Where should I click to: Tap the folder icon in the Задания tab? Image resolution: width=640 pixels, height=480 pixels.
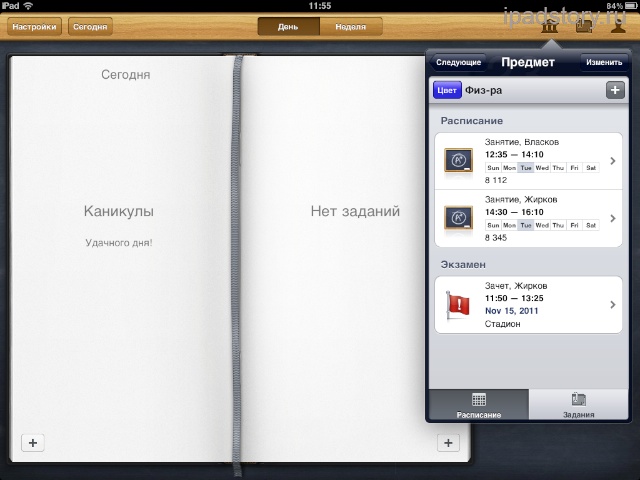578,400
